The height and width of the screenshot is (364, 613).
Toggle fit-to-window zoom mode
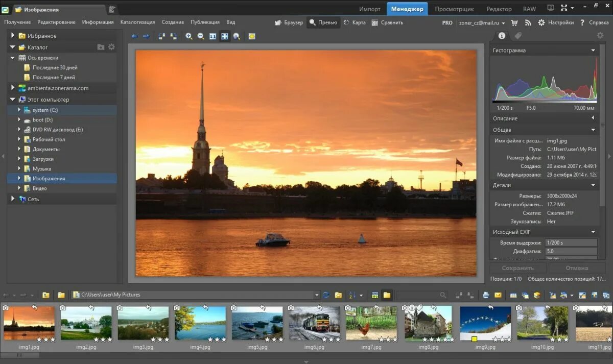pyautogui.click(x=225, y=36)
